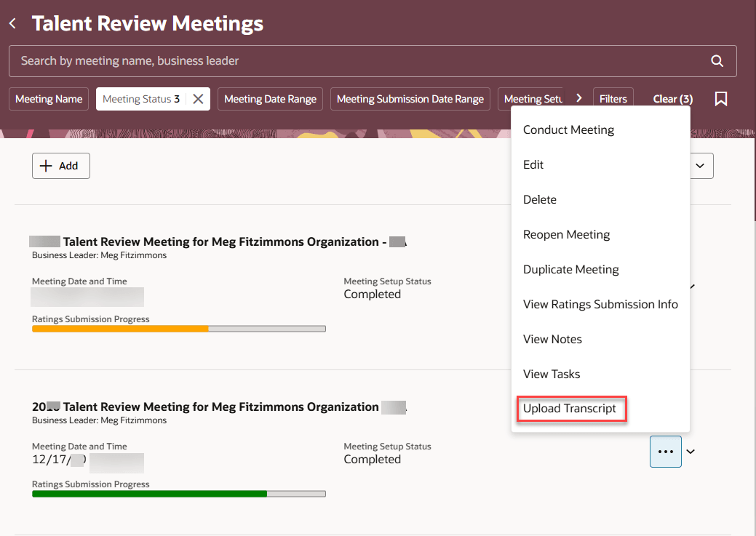This screenshot has width=756, height=536.
Task: Click the orange ratings progress bar
Action: (179, 329)
